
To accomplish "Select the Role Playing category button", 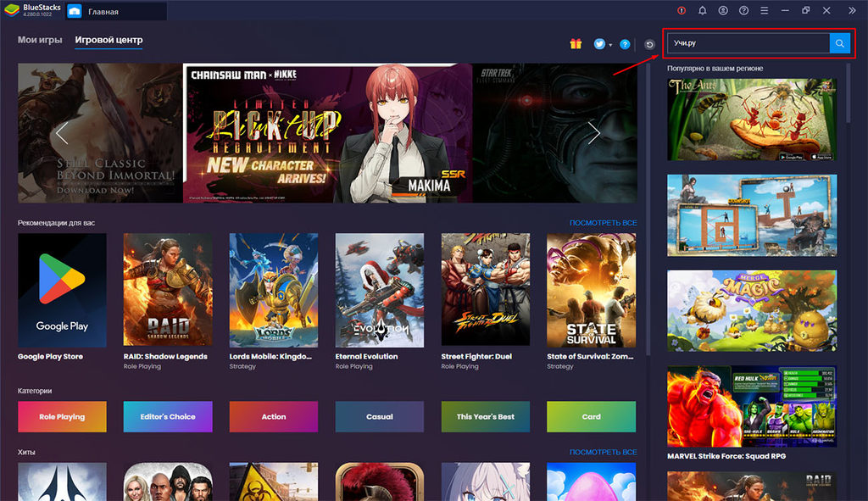I will [62, 416].
